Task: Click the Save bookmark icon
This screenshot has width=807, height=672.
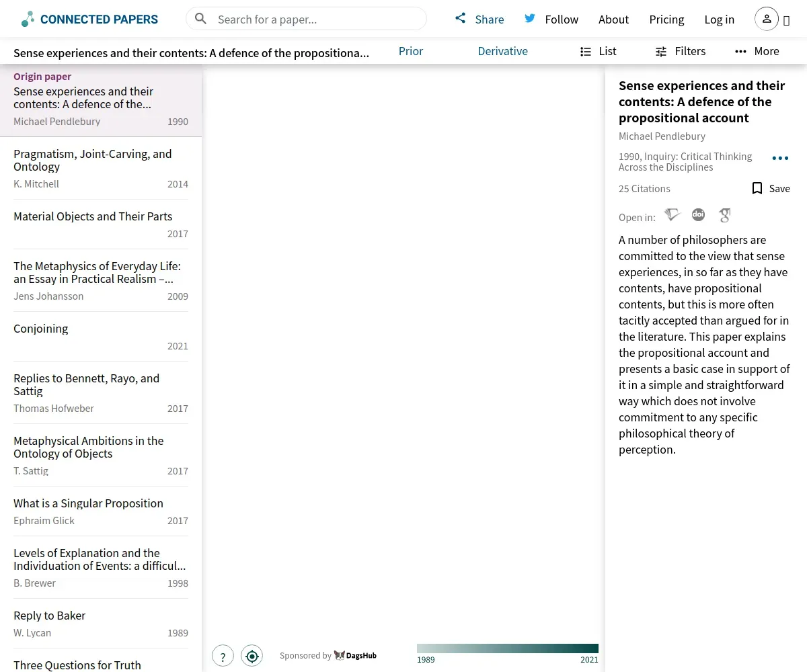Action: pyautogui.click(x=757, y=188)
